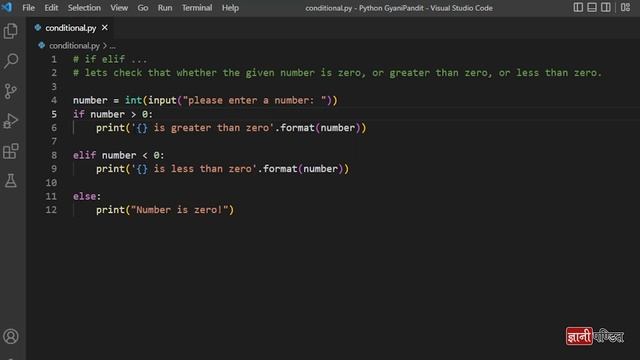Open the Go menu

(142, 8)
